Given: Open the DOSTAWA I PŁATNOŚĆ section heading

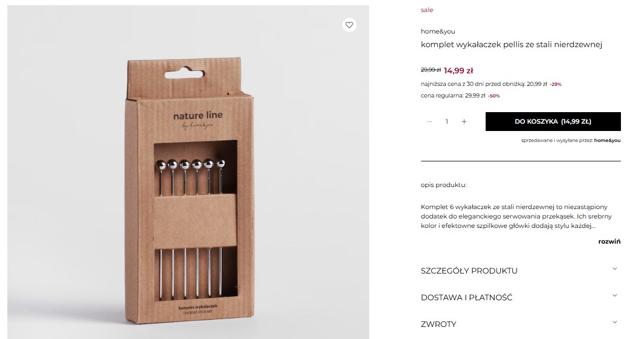Looking at the screenshot, I should [x=466, y=298].
